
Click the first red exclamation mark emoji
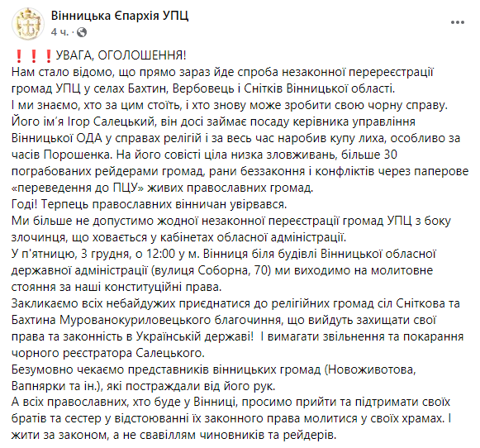pyautogui.click(x=19, y=55)
